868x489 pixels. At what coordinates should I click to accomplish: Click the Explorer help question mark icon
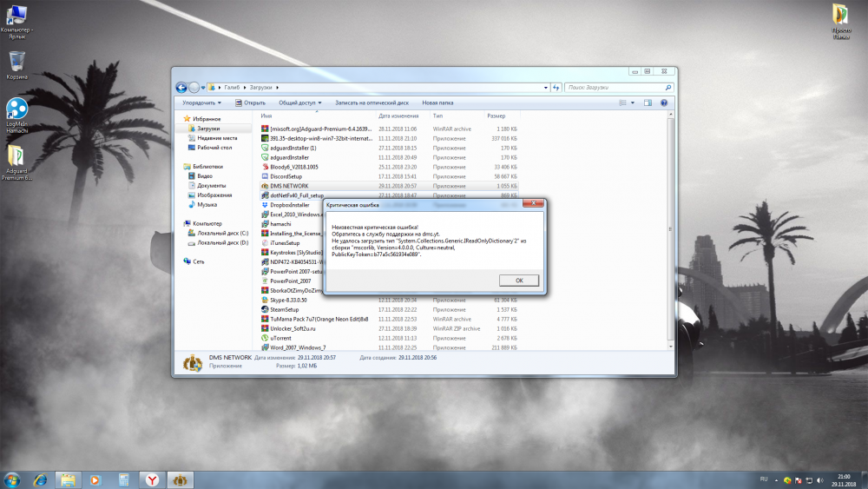pyautogui.click(x=664, y=102)
